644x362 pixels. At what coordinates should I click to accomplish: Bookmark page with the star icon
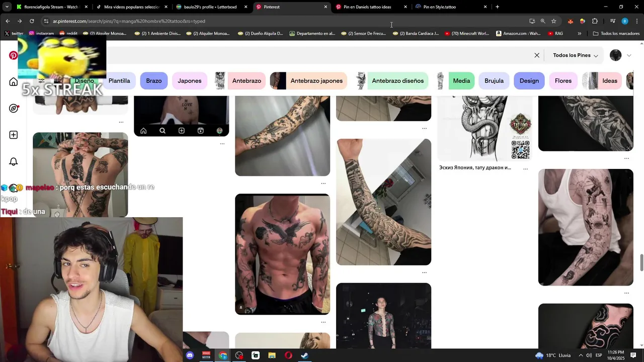point(554,21)
